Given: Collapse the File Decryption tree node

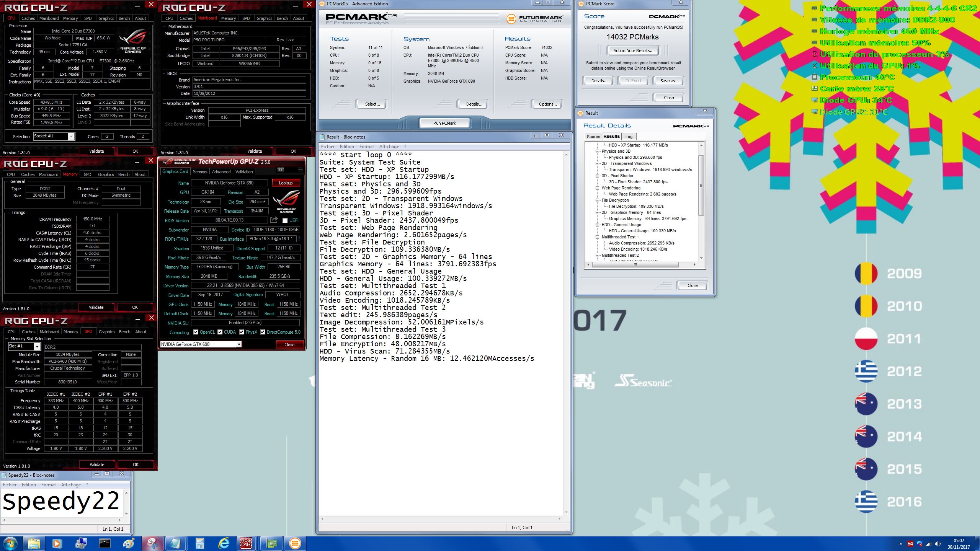Looking at the screenshot, I should (x=597, y=200).
